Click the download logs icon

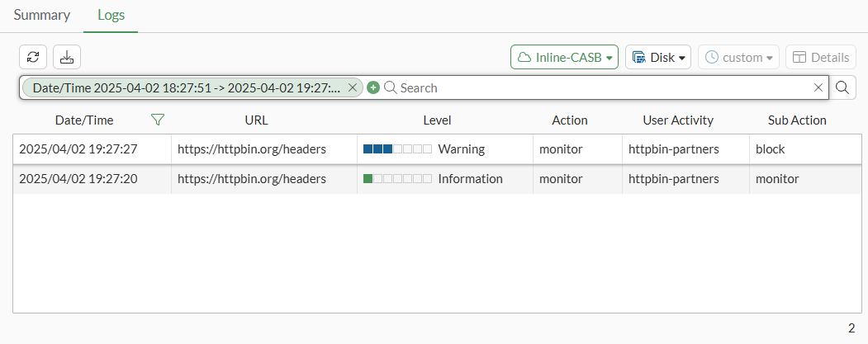(67, 57)
